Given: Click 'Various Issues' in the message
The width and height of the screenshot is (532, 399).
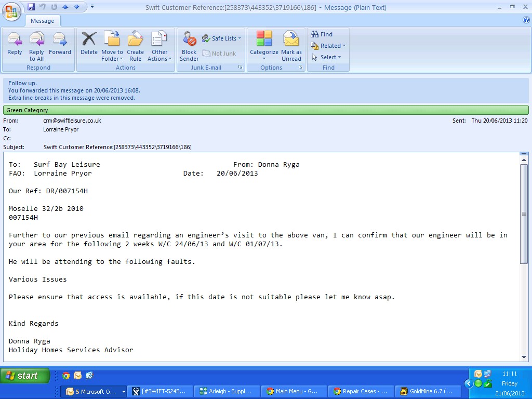Looking at the screenshot, I should coord(37,279).
